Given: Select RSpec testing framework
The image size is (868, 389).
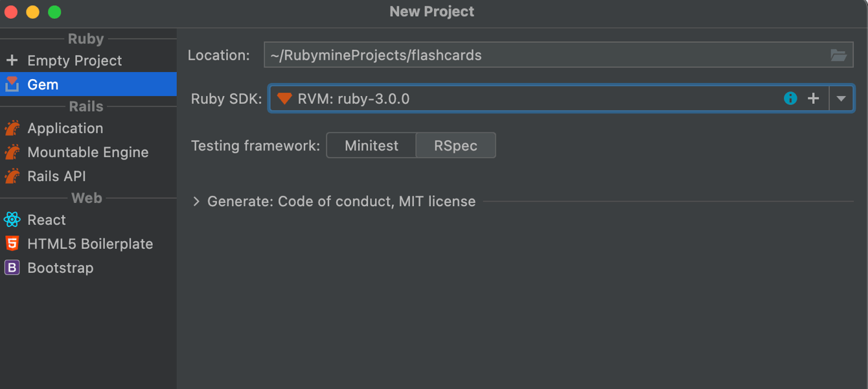Looking at the screenshot, I should tap(455, 145).
